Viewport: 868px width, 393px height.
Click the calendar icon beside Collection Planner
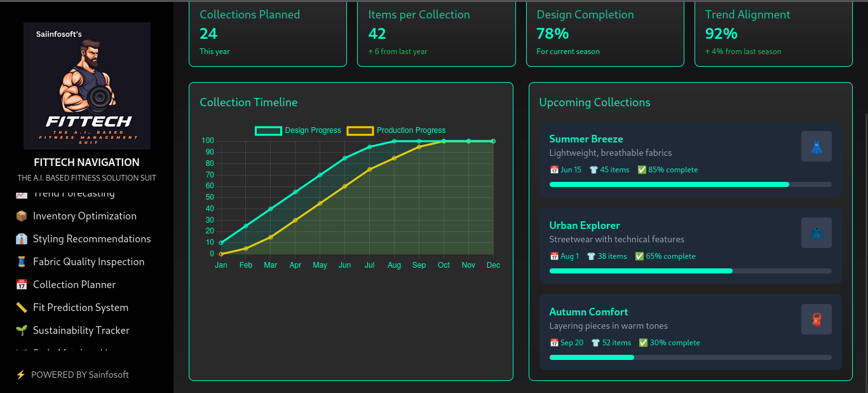coord(22,285)
